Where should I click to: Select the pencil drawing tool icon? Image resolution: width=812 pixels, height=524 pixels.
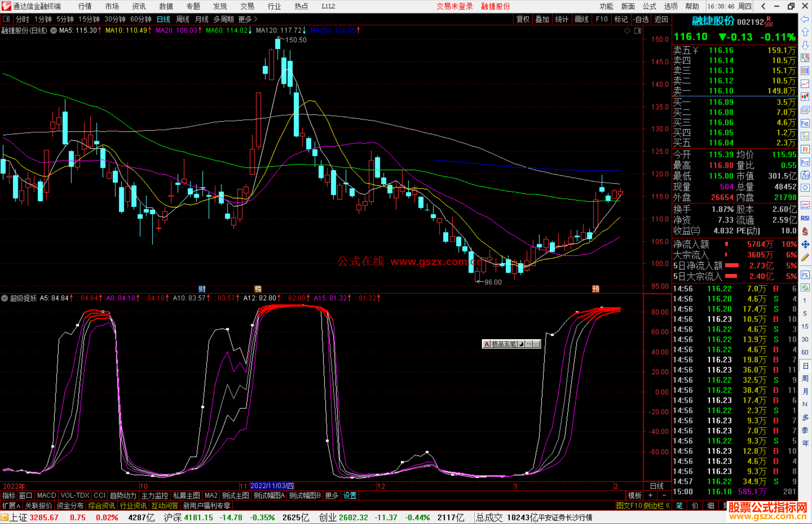[x=805, y=258]
